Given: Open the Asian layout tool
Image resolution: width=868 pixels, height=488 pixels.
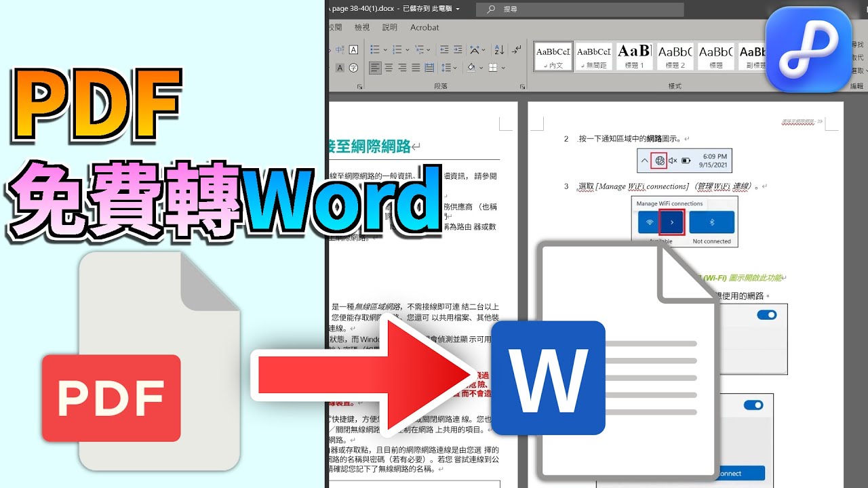Looking at the screenshot, I should tap(475, 49).
